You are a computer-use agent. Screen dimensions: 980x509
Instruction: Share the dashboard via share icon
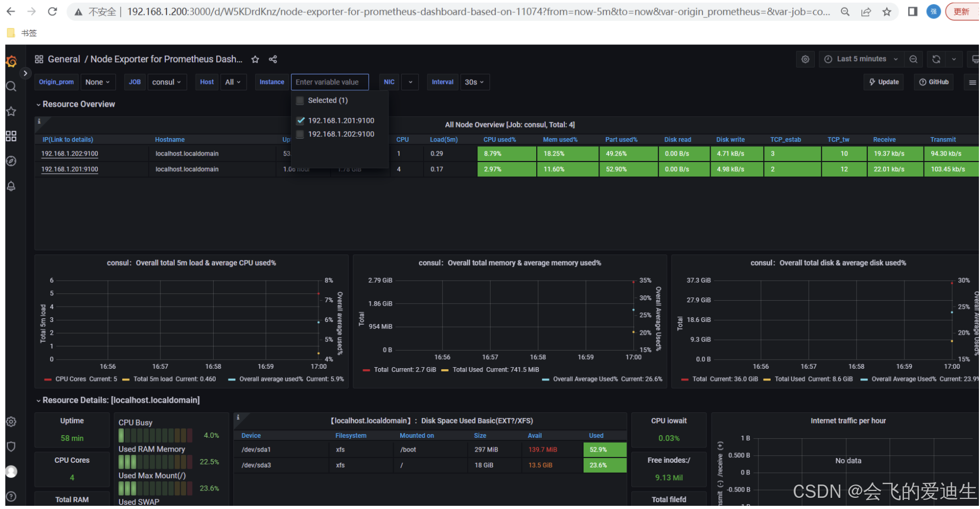[273, 60]
